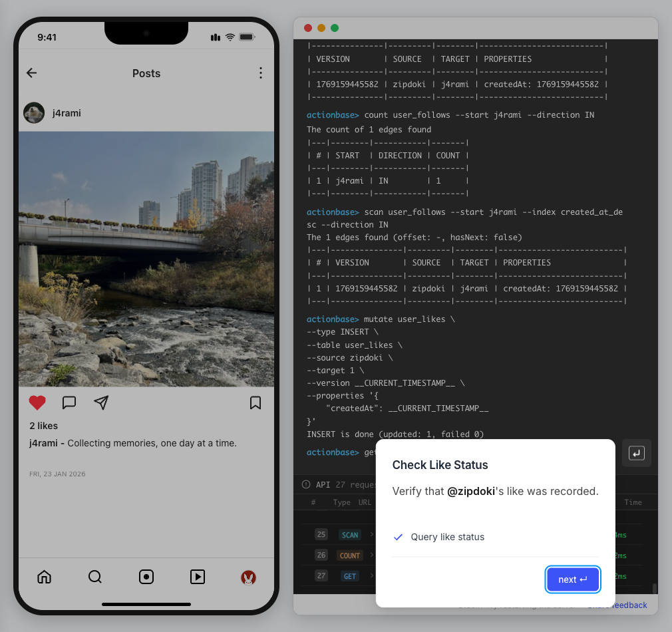Open the Home tab in bottom navigation

click(44, 577)
